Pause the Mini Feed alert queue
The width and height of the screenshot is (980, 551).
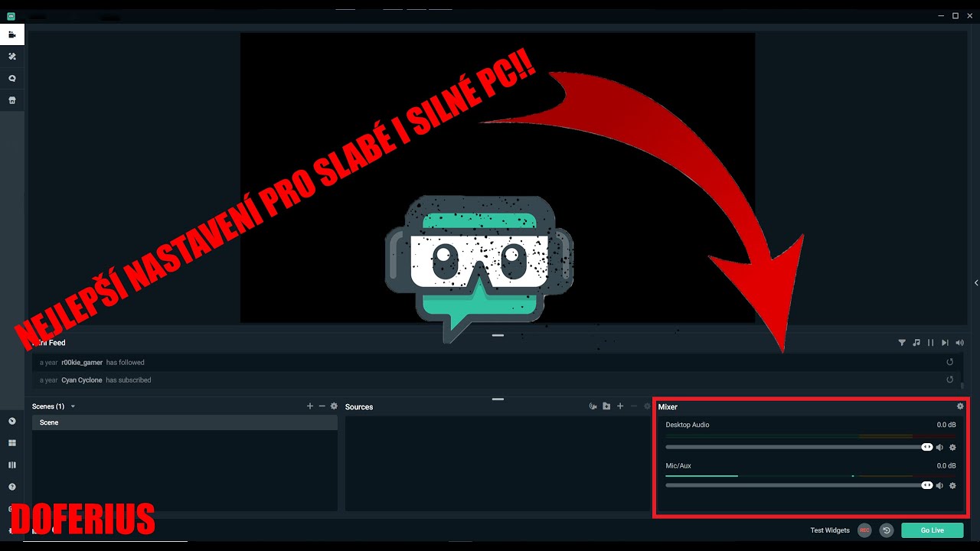point(931,343)
